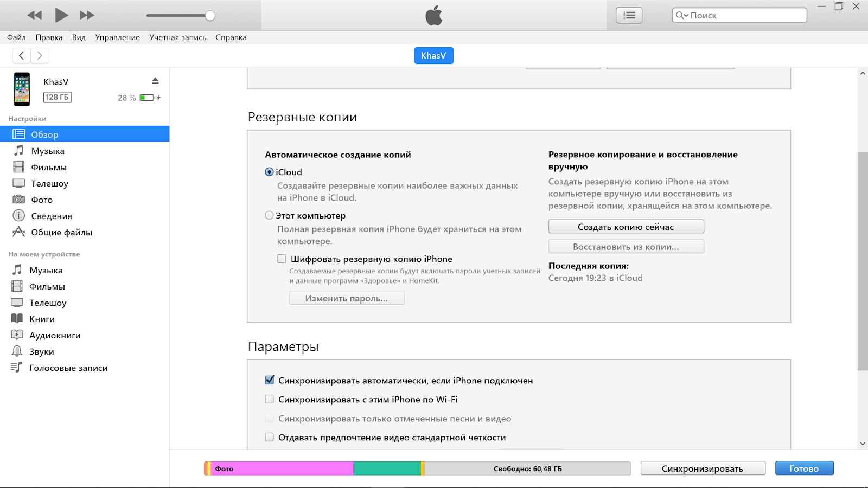Select Этот компьютер backup radio button
Viewport: 868px width, 488px height.
point(269,215)
